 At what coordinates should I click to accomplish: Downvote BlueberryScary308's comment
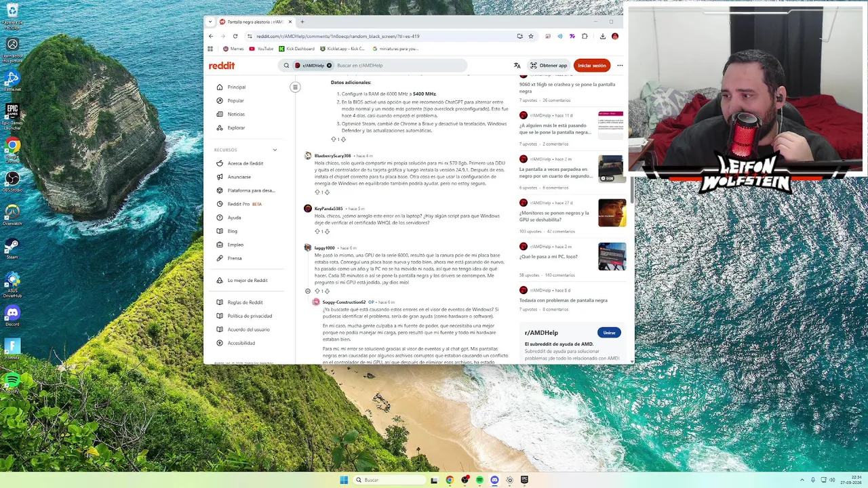point(327,192)
